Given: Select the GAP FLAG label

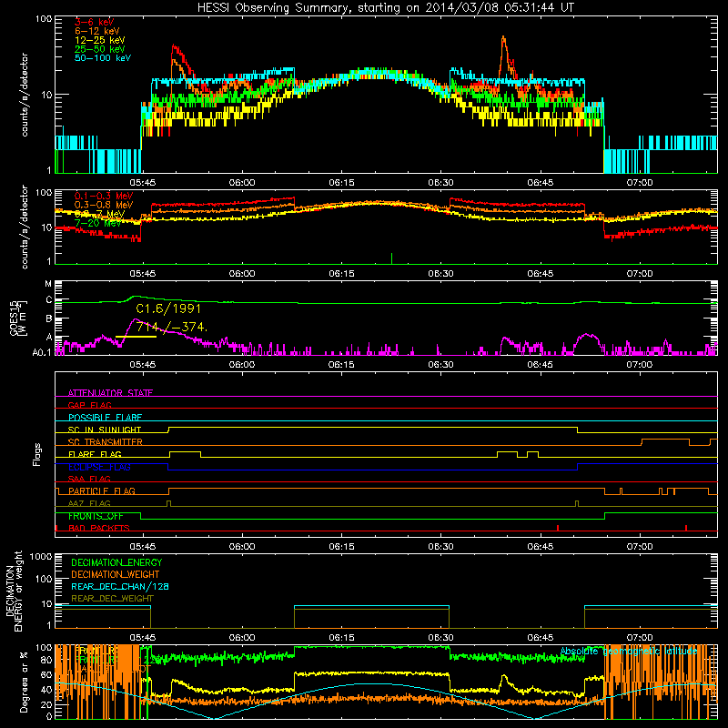Looking at the screenshot, I should click(x=89, y=405).
